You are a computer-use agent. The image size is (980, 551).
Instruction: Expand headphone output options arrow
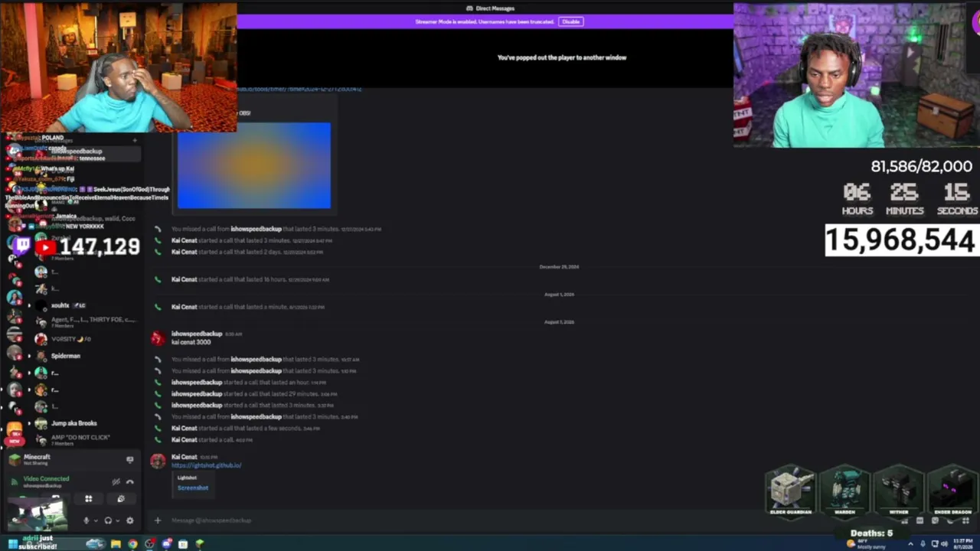click(x=117, y=520)
